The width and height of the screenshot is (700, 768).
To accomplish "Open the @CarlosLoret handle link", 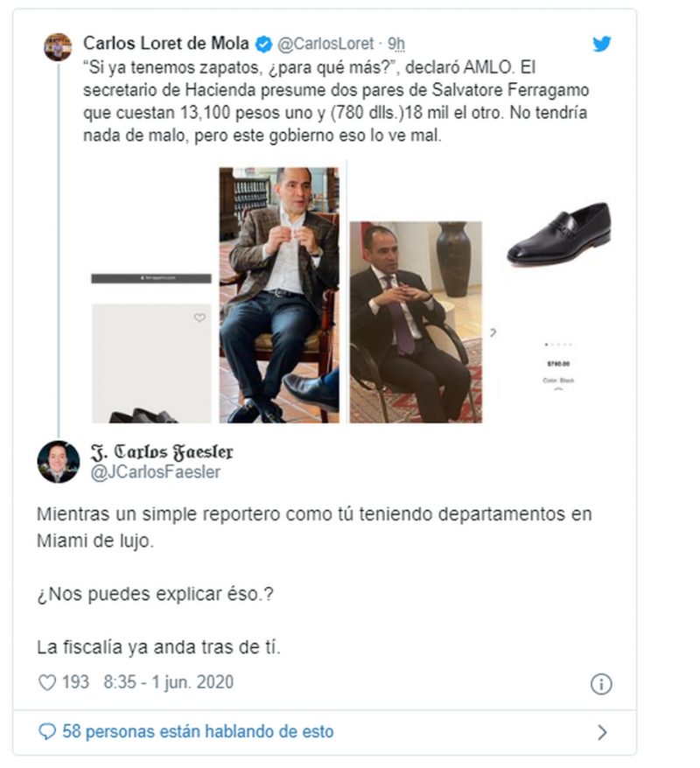I will (325, 44).
